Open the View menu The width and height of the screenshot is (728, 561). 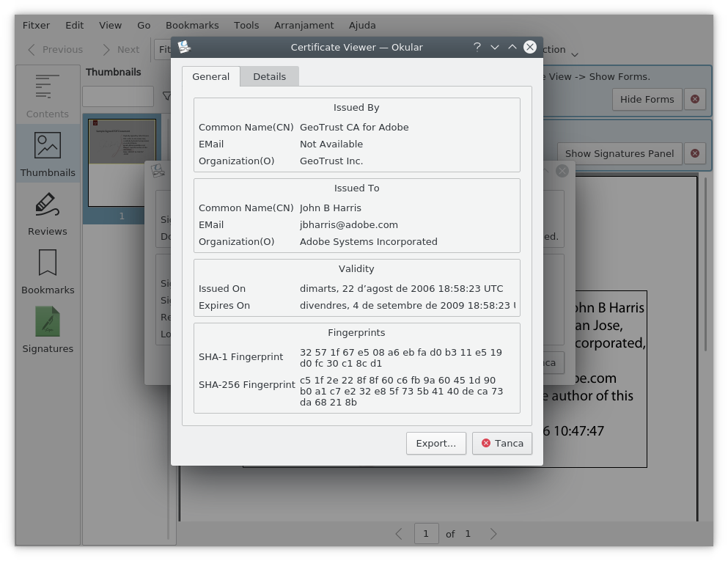[110, 25]
